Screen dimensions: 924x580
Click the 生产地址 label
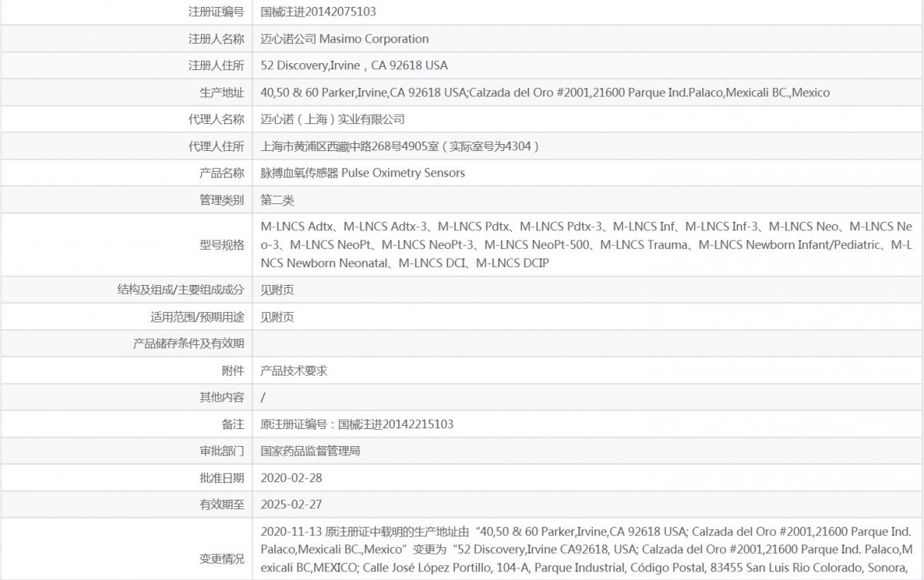[x=222, y=92]
